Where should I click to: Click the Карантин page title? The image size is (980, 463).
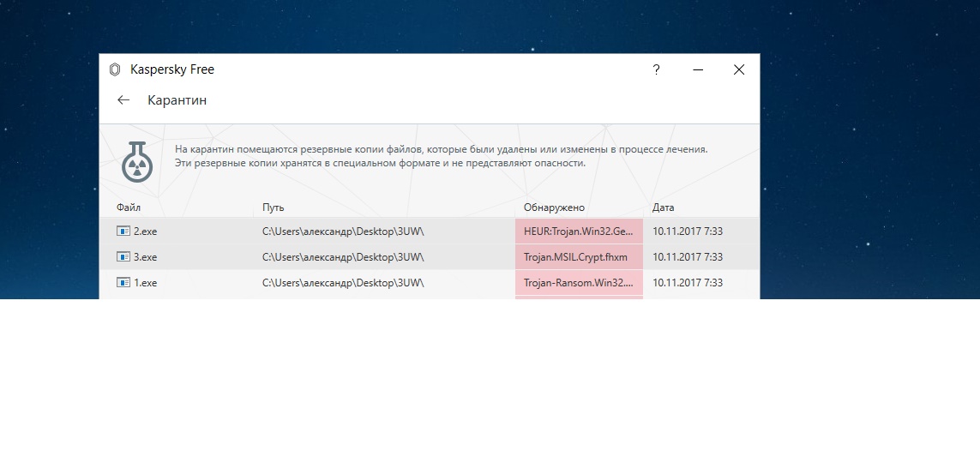(x=177, y=100)
